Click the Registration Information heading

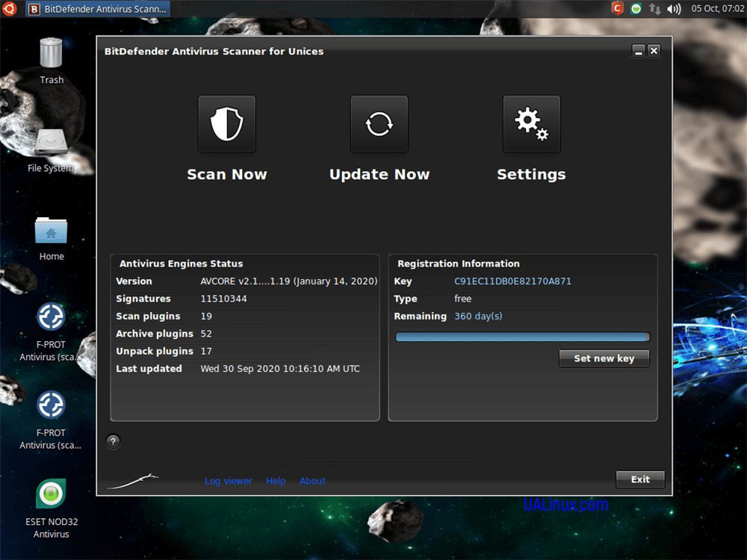[459, 264]
